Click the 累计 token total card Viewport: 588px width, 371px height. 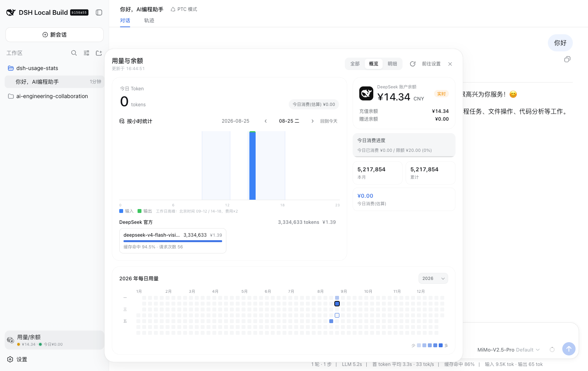(431, 173)
